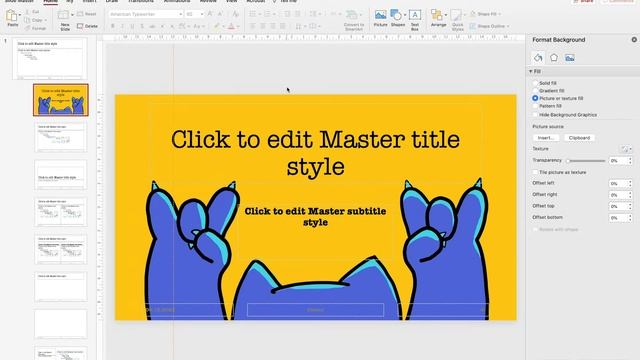The width and height of the screenshot is (640, 360).
Task: Click the Reset button in the ribbon
Action: tap(87, 14)
